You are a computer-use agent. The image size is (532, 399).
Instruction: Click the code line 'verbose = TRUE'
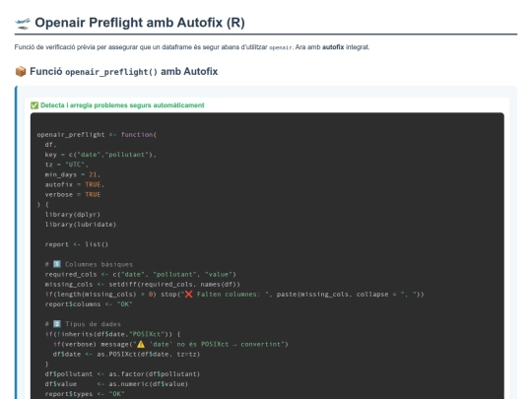click(73, 194)
